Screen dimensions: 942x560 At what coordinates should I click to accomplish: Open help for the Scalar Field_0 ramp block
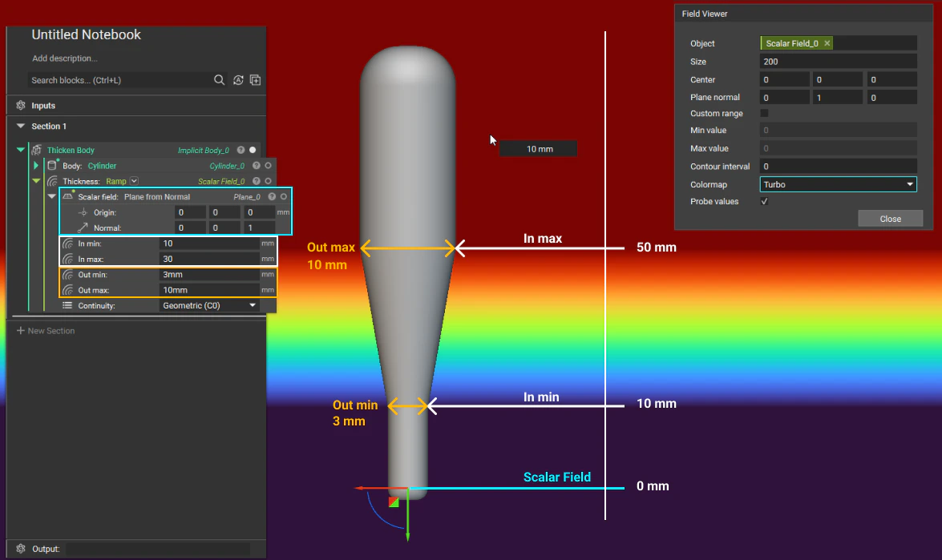coord(257,181)
